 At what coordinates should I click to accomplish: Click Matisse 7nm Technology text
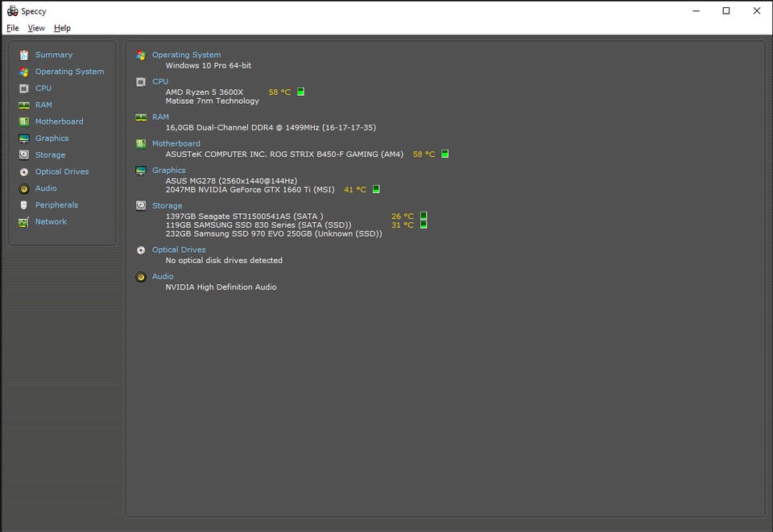coord(212,101)
